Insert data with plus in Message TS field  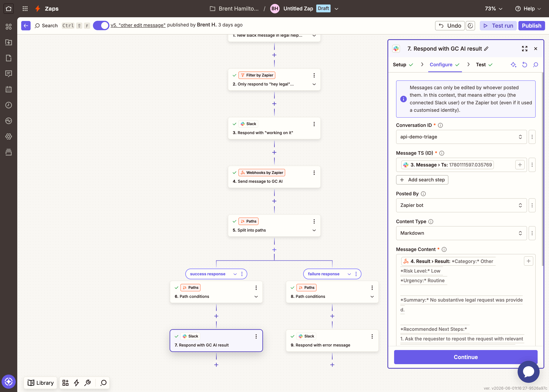(520, 165)
